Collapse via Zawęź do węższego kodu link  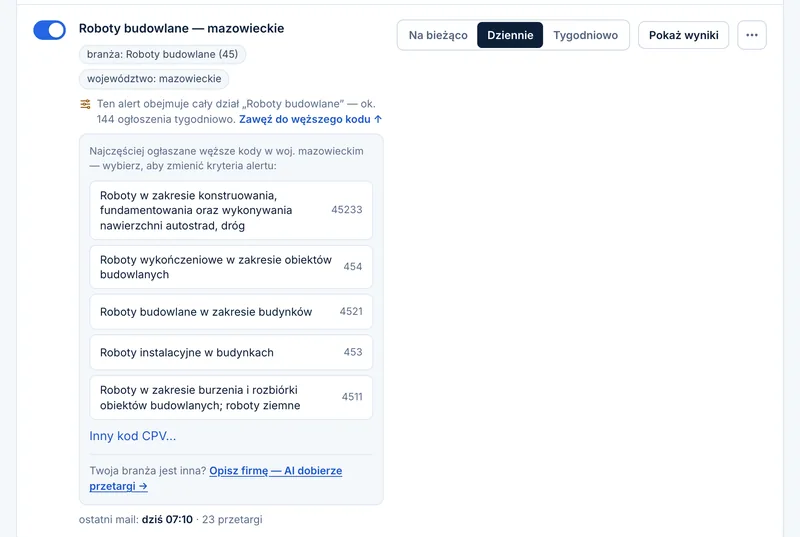[310, 119]
